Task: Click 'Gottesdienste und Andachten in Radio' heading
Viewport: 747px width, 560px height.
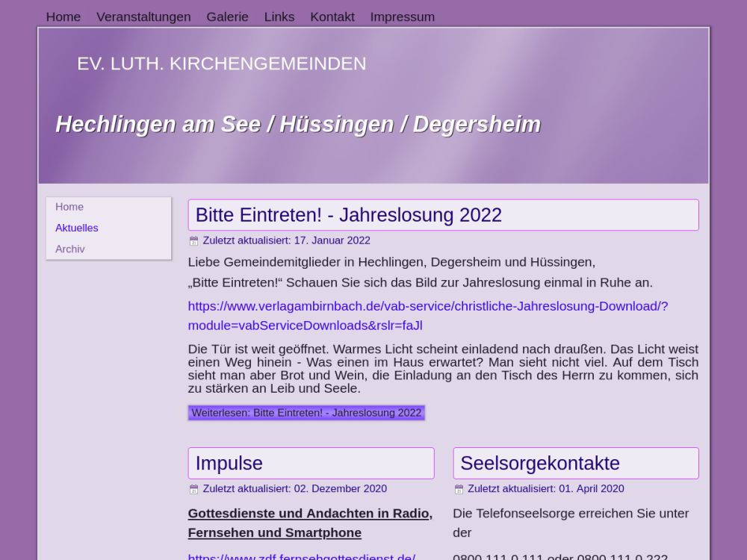Action: click(x=309, y=514)
